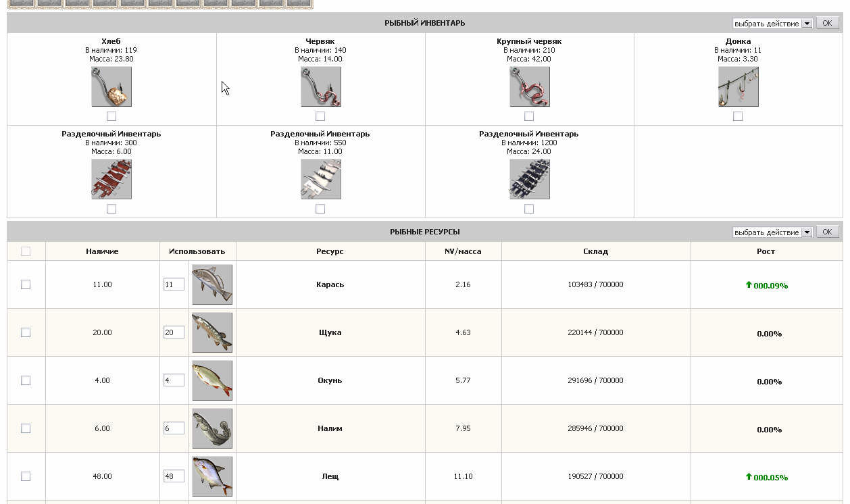
Task: Select the Карась row checkbox
Action: click(26, 284)
